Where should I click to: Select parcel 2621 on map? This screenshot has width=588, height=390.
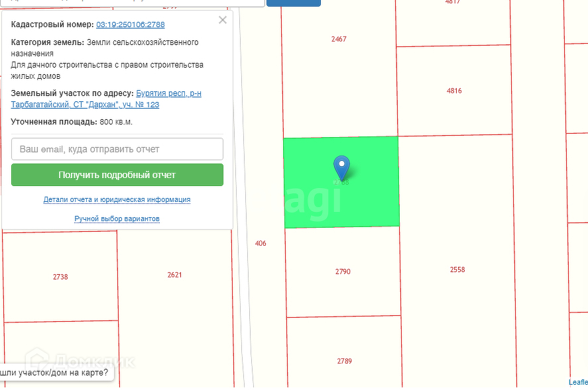click(174, 275)
